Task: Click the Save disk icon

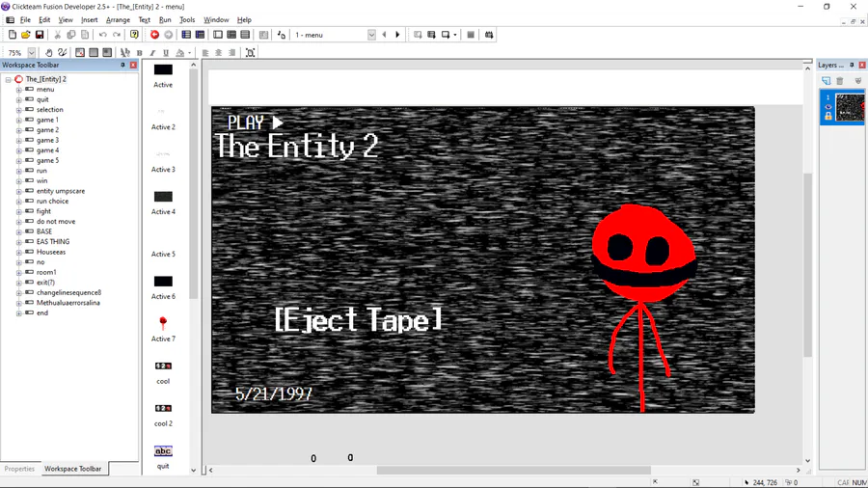Action: coord(40,35)
